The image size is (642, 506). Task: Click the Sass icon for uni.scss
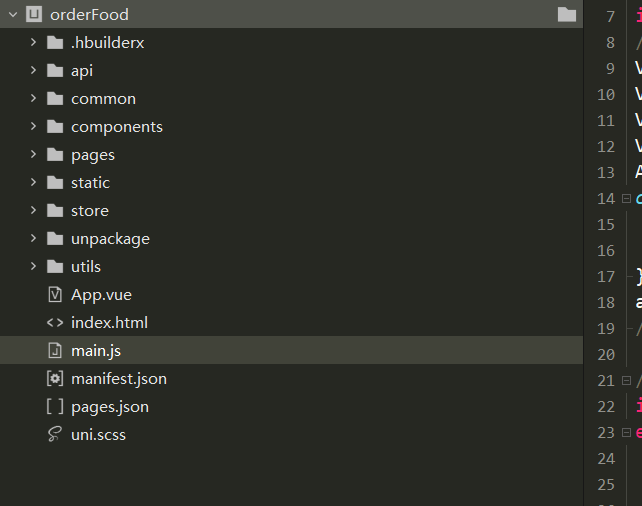[55, 434]
